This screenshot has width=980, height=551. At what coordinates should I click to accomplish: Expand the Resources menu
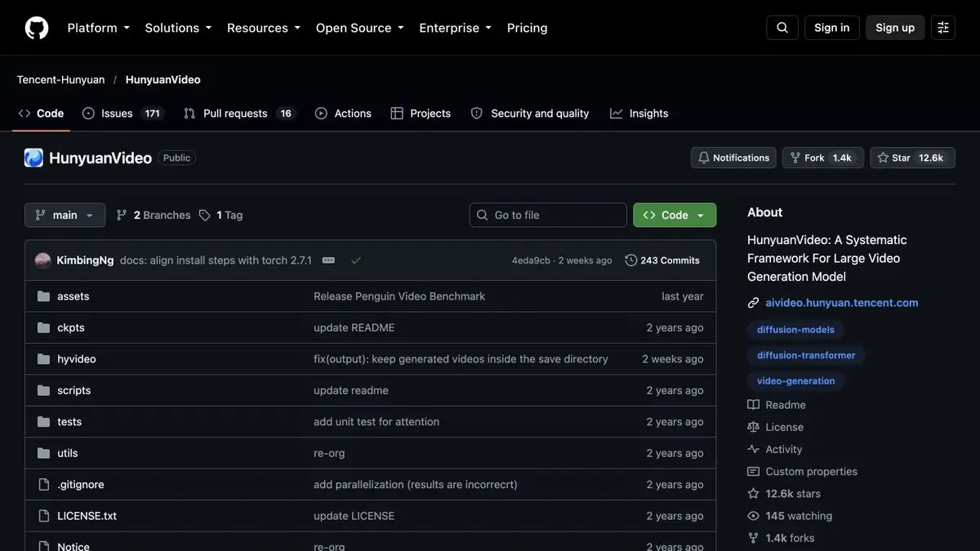263,28
